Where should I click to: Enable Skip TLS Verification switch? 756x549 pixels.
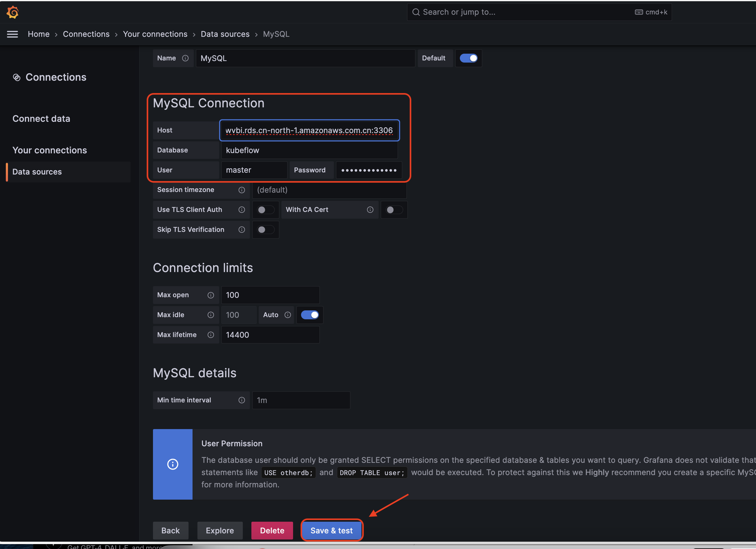point(266,230)
